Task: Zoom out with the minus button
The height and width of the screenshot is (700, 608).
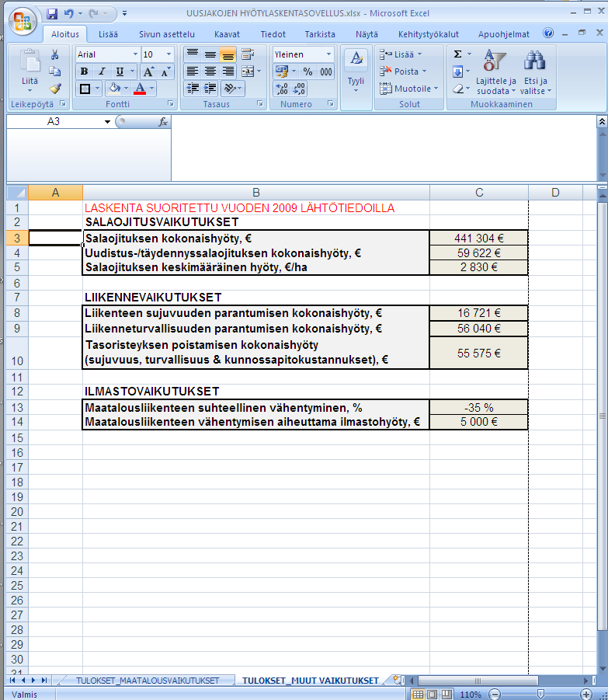Action: pyautogui.click(x=495, y=695)
